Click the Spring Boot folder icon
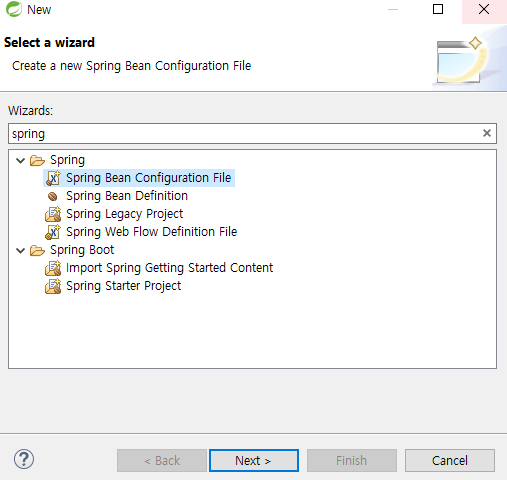 37,250
